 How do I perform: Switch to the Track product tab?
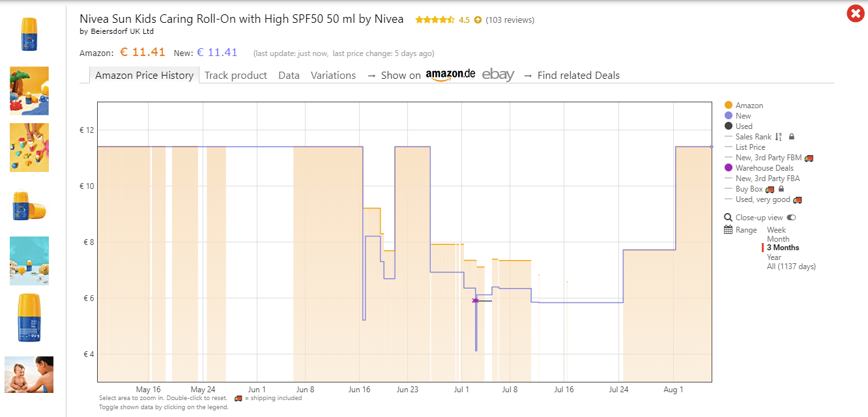tap(236, 76)
